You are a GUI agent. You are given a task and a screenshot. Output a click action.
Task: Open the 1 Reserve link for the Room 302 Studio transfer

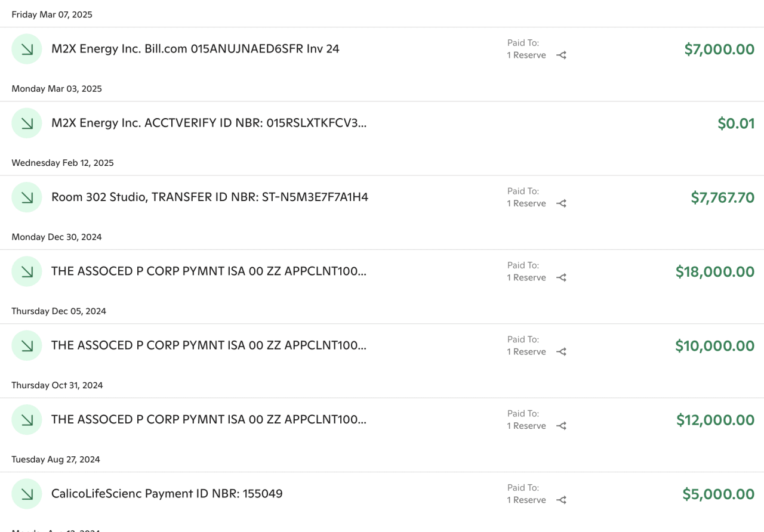click(x=526, y=203)
